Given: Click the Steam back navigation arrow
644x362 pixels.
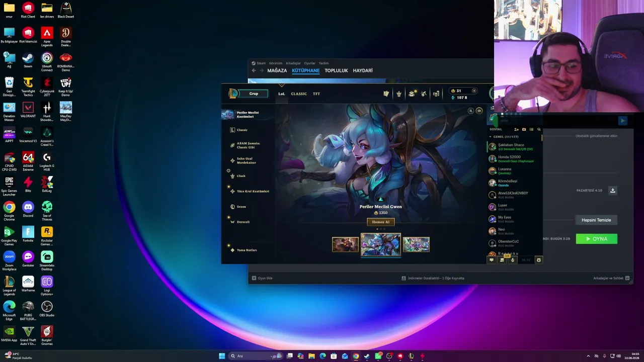Looking at the screenshot, I should click(254, 70).
